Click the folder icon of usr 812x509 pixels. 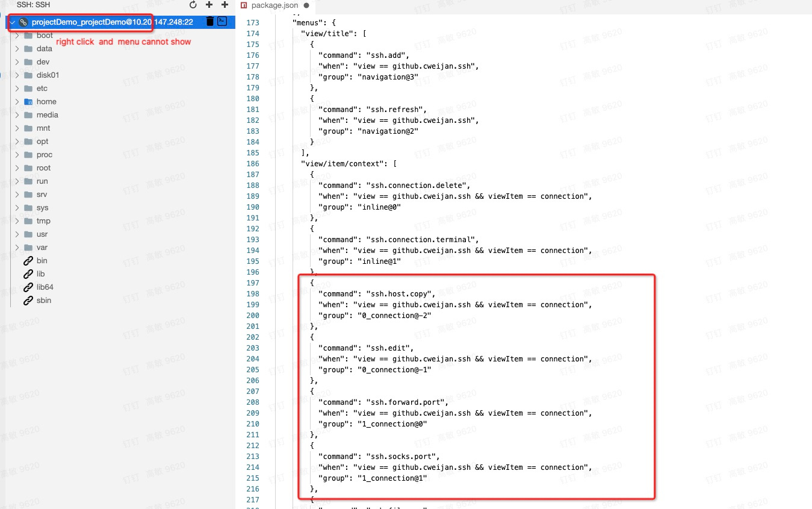[28, 234]
